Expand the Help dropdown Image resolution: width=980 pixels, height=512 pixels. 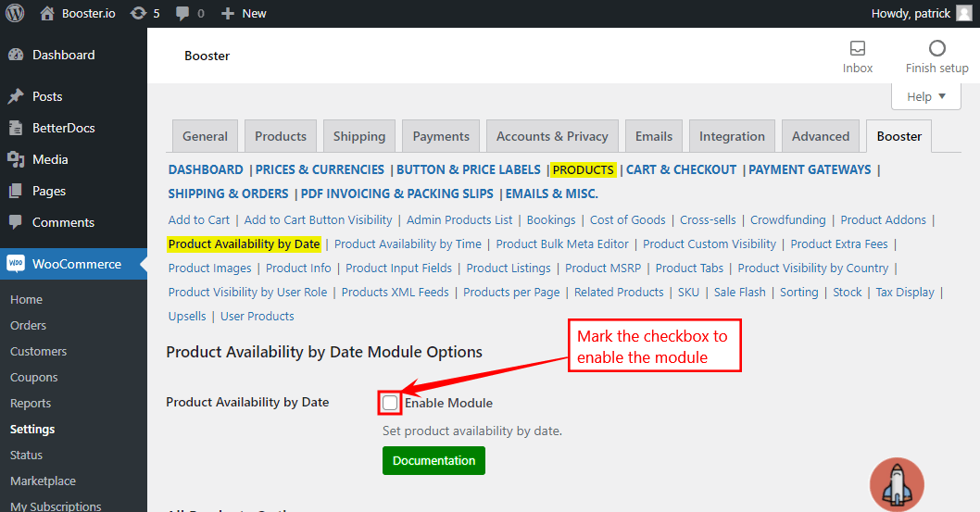[x=926, y=97]
